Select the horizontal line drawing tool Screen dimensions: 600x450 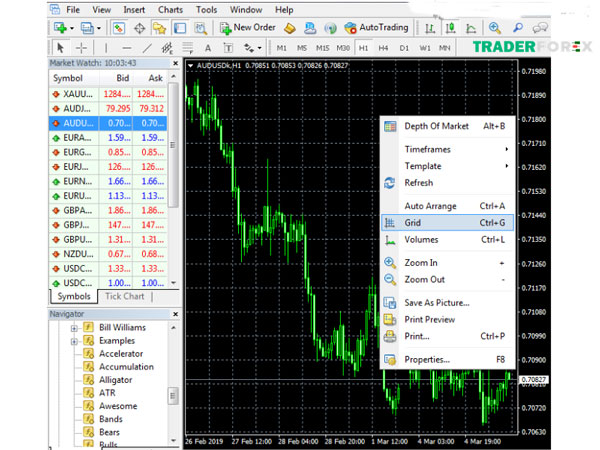click(127, 48)
